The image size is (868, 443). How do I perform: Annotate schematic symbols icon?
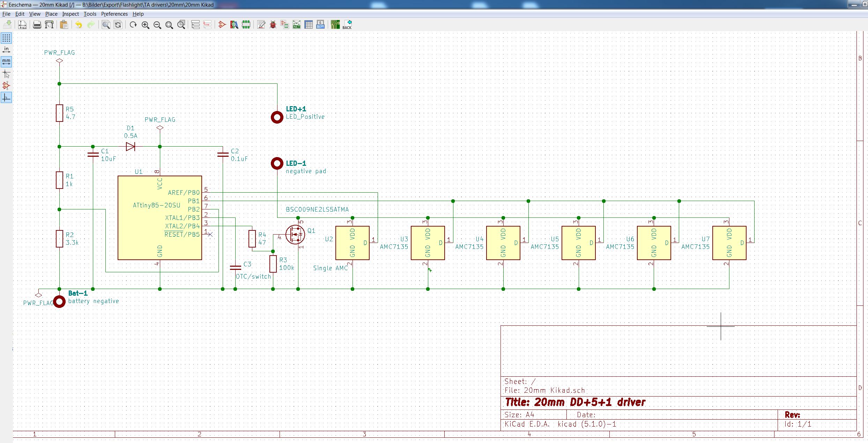[x=261, y=24]
